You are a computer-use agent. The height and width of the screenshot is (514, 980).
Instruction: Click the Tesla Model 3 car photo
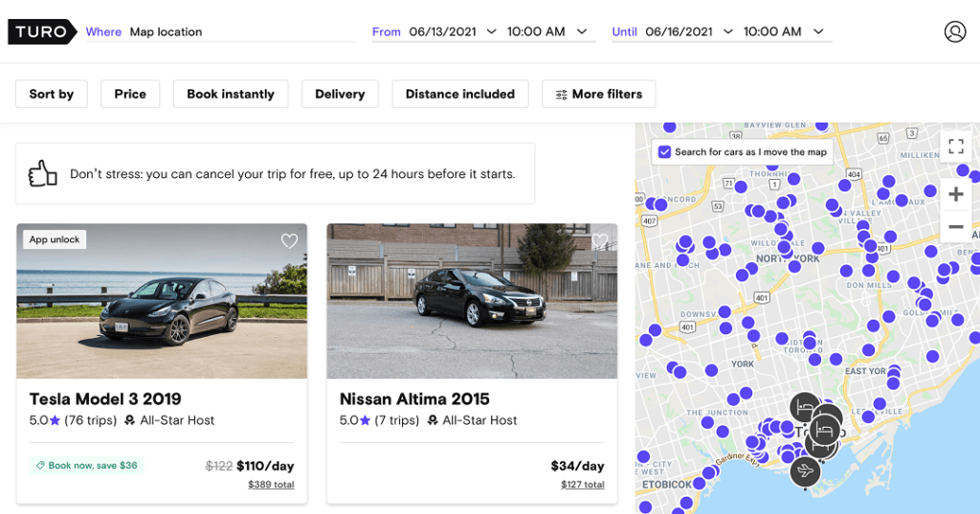pyautogui.click(x=162, y=301)
